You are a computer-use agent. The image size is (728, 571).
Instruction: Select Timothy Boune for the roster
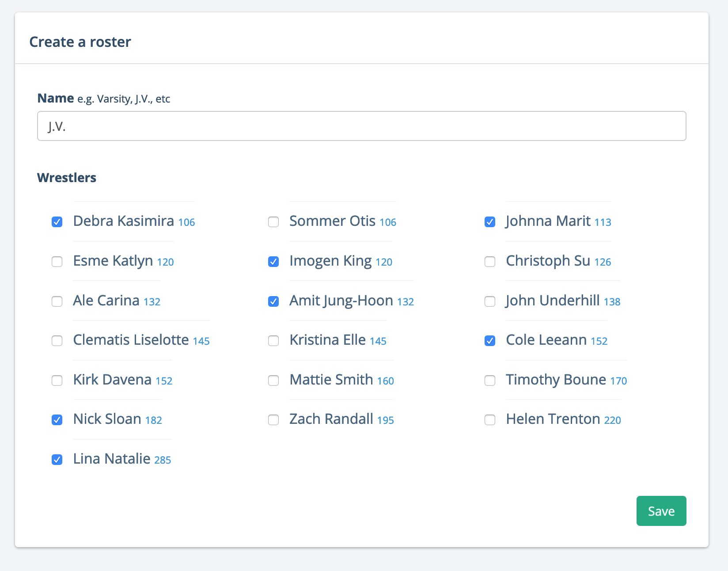pos(490,381)
